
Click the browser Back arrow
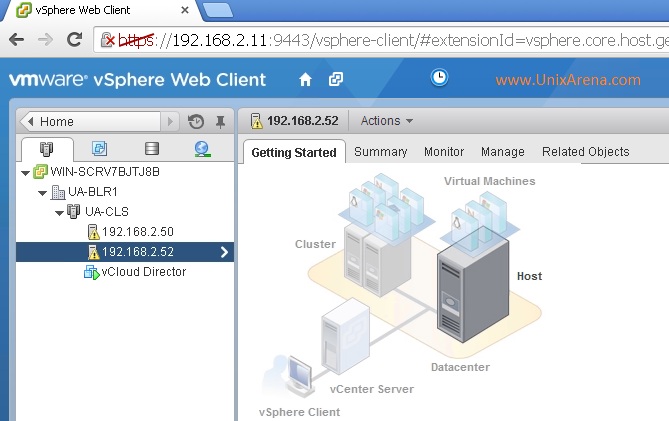pos(16,40)
